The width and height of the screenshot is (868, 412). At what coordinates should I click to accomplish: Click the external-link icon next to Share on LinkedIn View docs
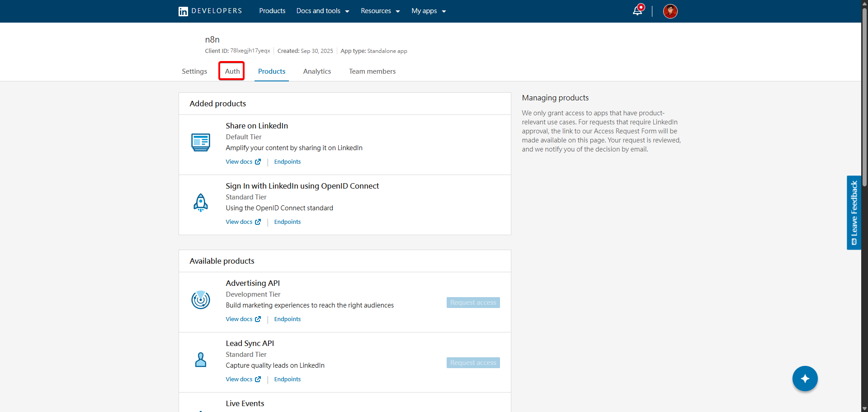[258, 161]
